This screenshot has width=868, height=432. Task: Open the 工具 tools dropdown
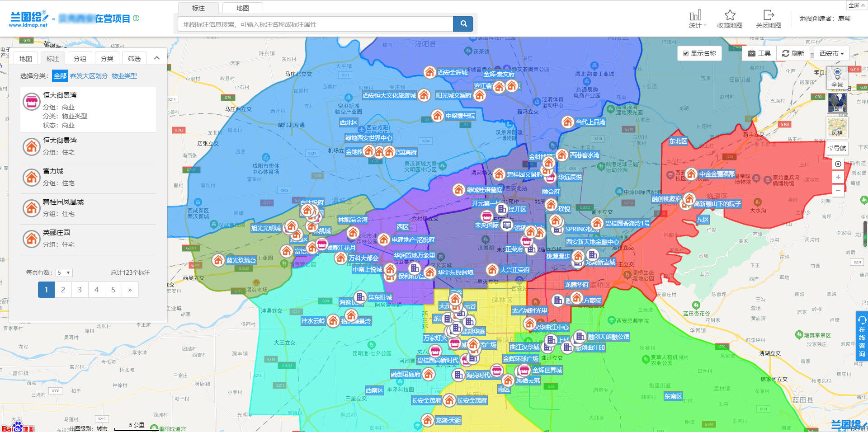point(759,53)
